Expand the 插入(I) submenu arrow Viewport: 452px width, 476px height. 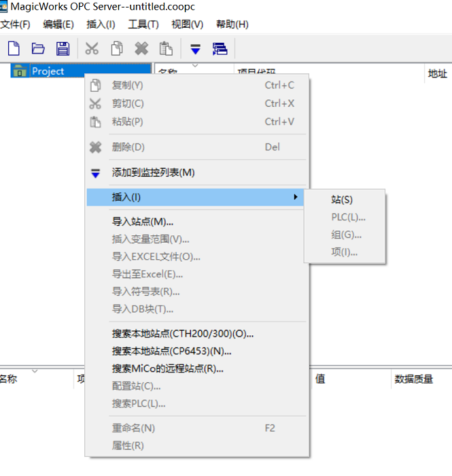click(x=296, y=197)
